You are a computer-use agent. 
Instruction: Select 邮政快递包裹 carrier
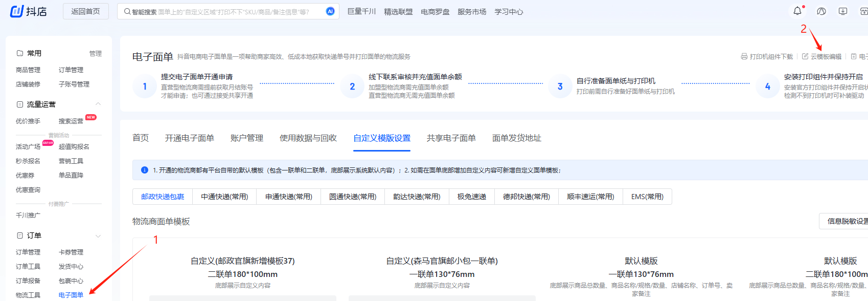pyautogui.click(x=163, y=197)
